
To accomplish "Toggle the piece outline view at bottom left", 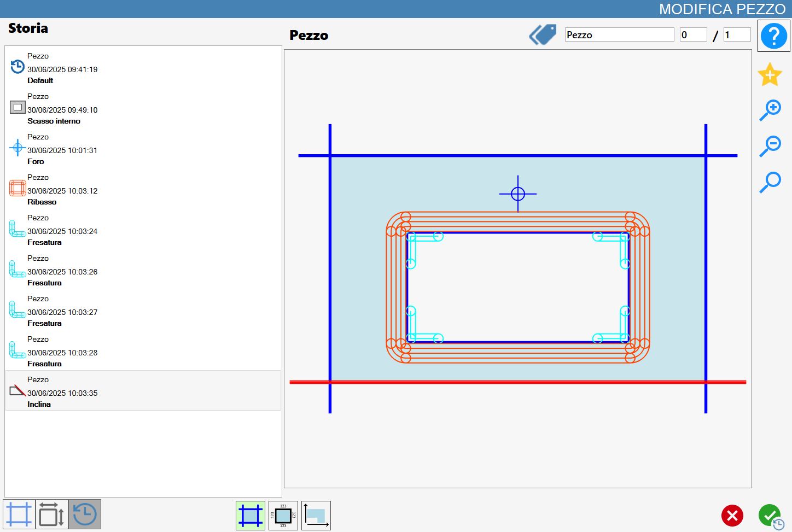I will coord(19,514).
